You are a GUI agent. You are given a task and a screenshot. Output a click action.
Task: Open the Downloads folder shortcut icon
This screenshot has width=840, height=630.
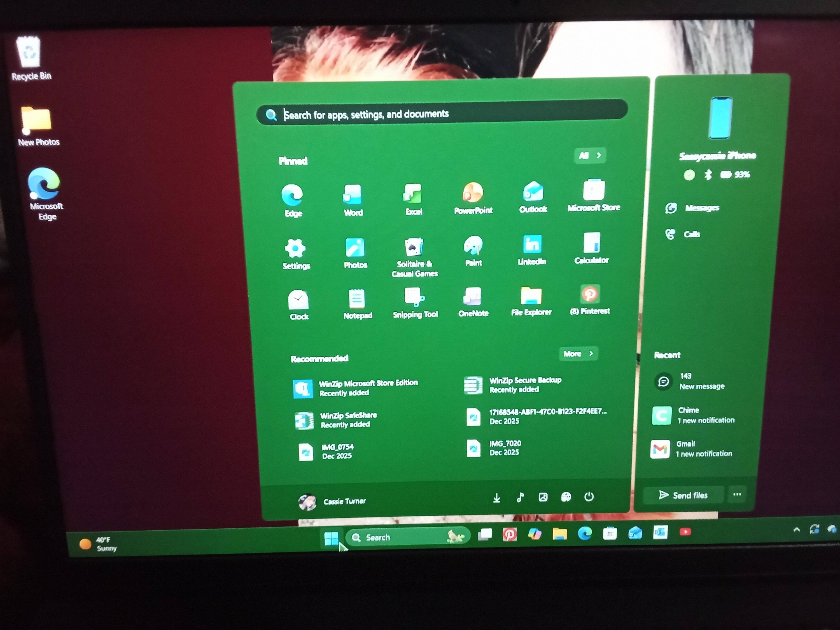(496, 498)
